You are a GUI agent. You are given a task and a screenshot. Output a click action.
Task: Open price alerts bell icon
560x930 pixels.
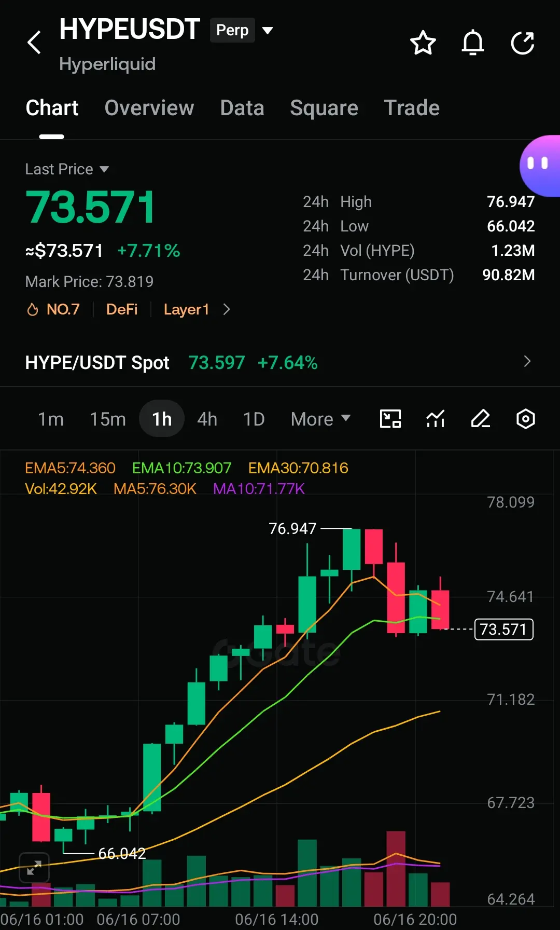pos(473,43)
